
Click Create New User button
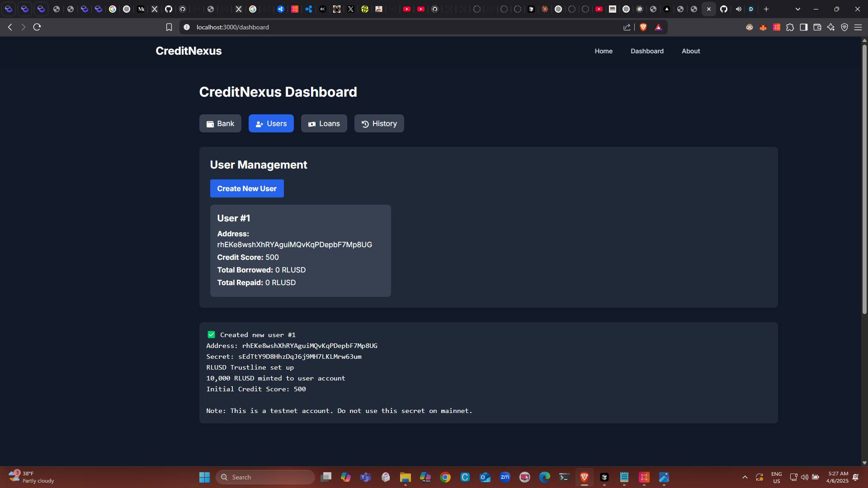pos(247,188)
